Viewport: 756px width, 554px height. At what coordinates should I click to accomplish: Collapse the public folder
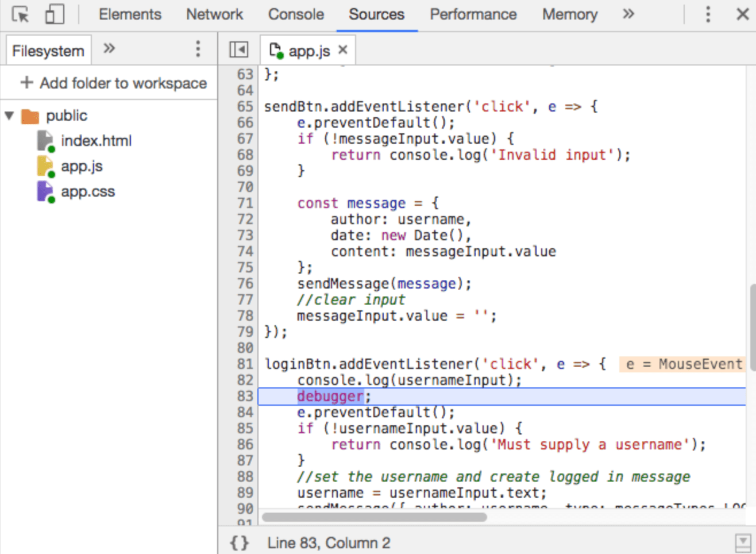(x=10, y=116)
